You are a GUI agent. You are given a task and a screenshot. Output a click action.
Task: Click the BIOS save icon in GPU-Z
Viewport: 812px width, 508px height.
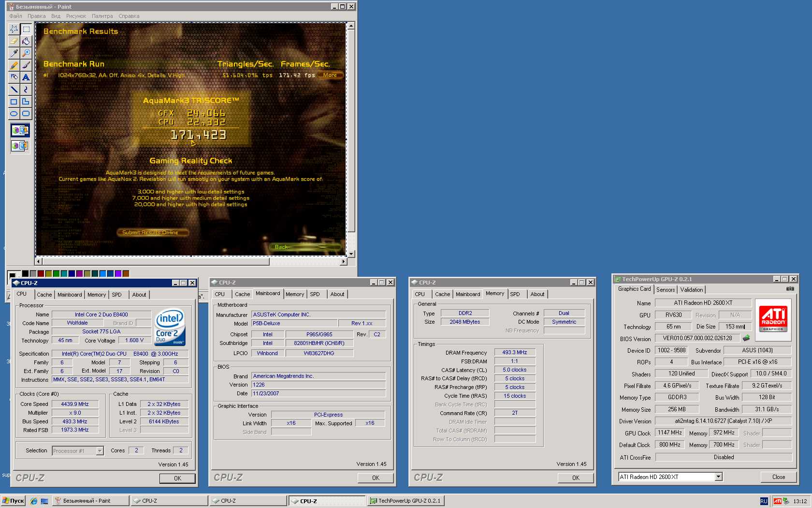click(746, 338)
